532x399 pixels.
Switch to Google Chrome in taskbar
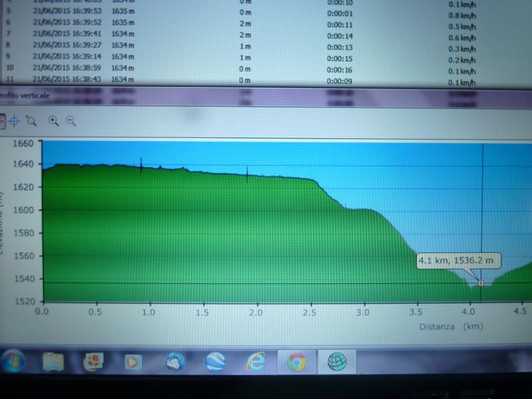[297, 362]
